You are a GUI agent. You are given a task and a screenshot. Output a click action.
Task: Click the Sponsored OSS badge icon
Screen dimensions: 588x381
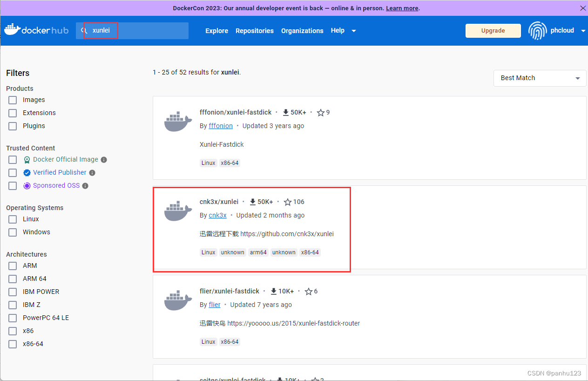tap(27, 186)
